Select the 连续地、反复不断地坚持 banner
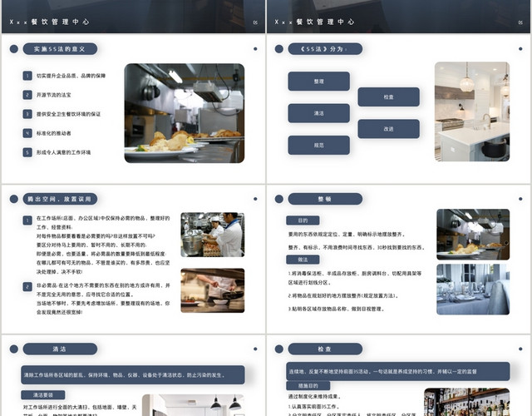This screenshot has height=416, width=532. click(x=397, y=372)
